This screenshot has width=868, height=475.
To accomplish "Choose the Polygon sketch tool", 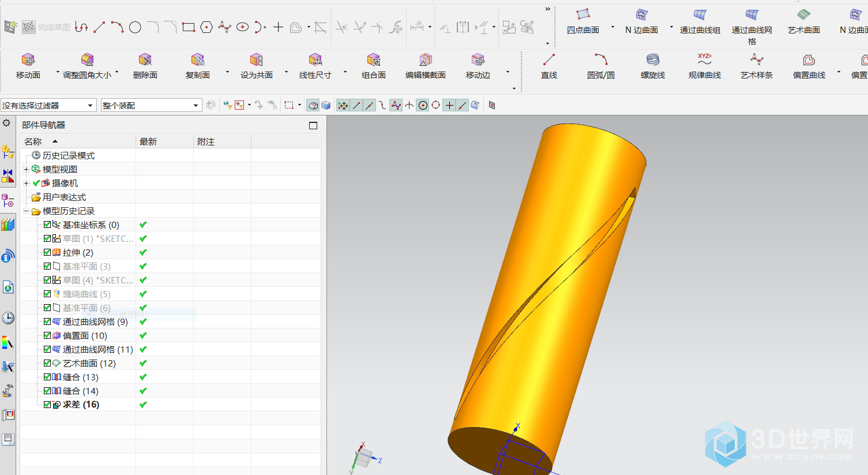I will [206, 27].
